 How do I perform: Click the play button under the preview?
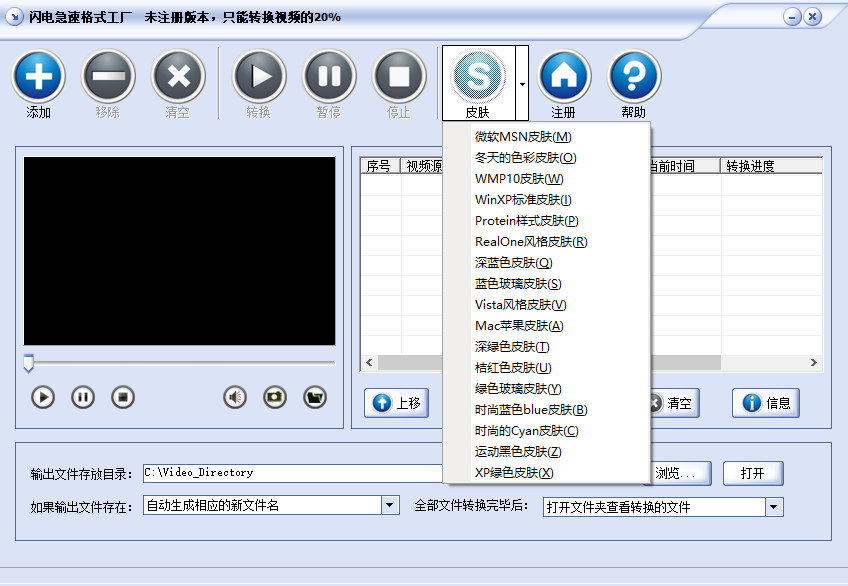[43, 397]
